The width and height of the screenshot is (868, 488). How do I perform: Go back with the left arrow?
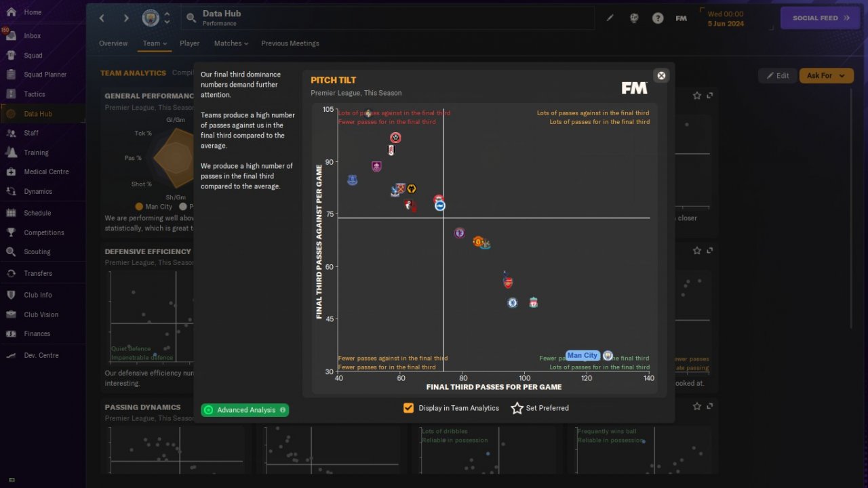click(102, 18)
